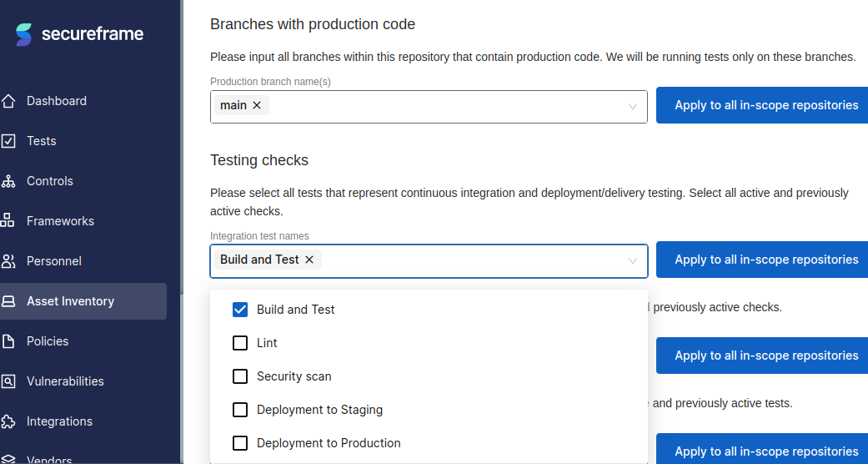The image size is (868, 464).
Task: Click inside the Integration test names field
Action: click(429, 260)
